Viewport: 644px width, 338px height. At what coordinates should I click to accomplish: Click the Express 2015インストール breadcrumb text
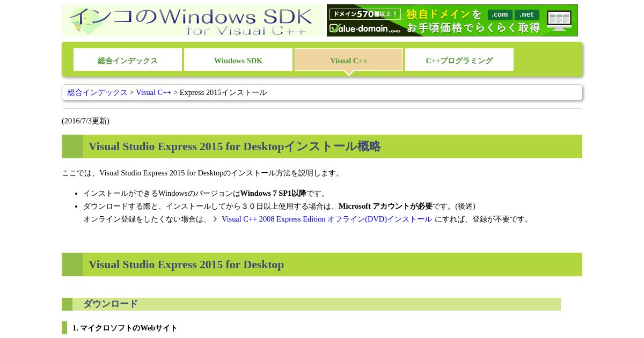point(223,92)
